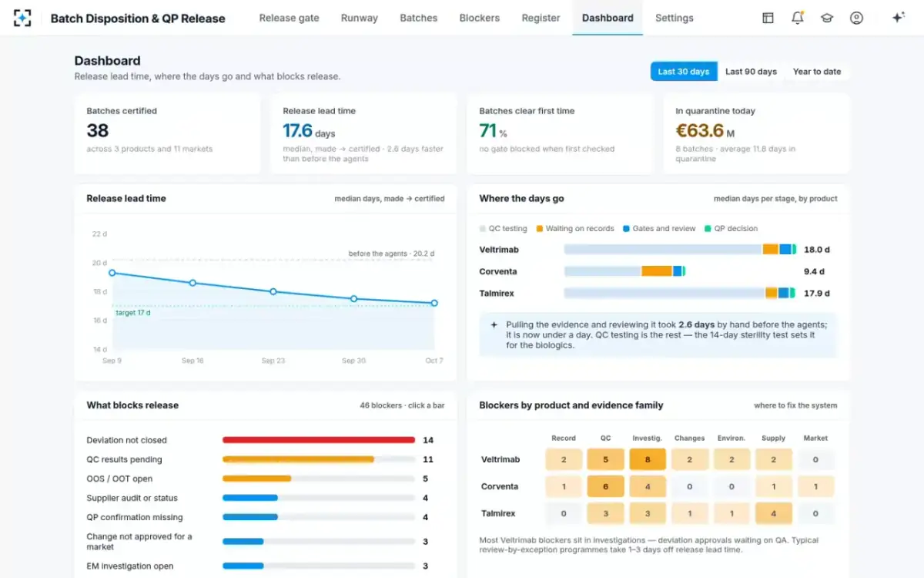Click the Sep 16 data point
Viewport: 924px width, 578px height.
pos(192,283)
